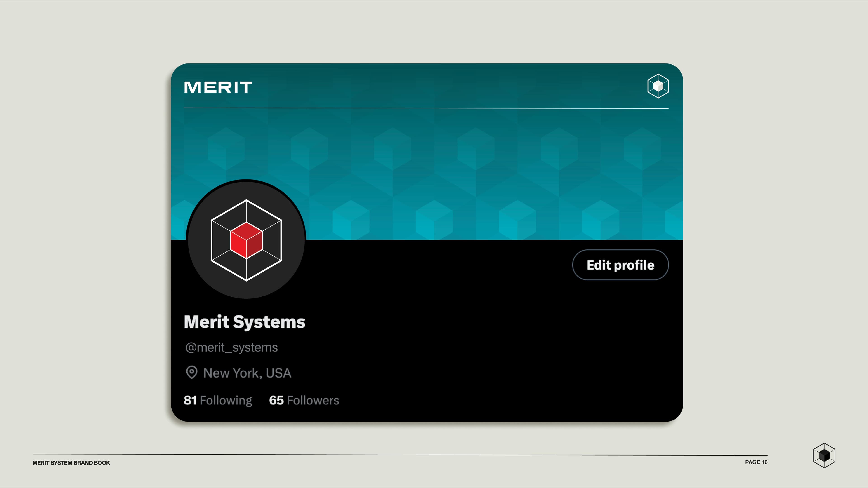Click the red cube inside the avatar
The width and height of the screenshot is (868, 488).
pos(246,240)
